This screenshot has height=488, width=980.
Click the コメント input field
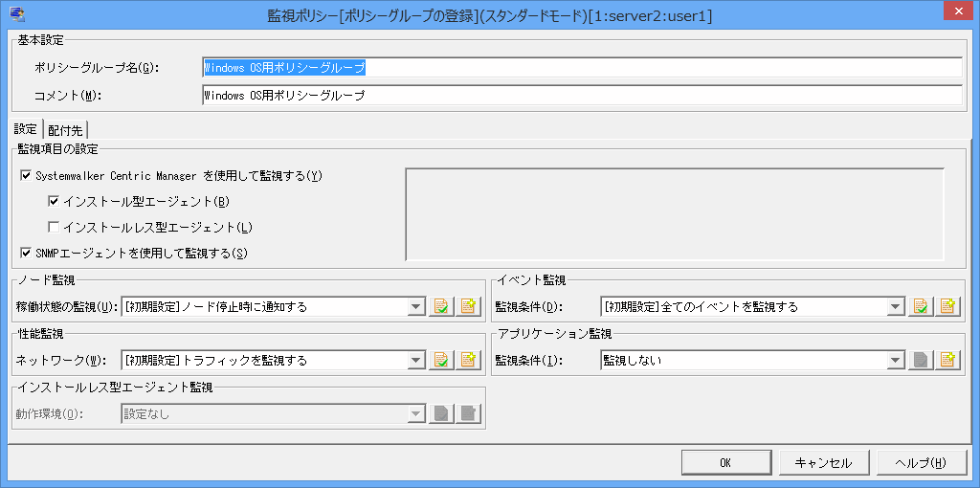(583, 96)
